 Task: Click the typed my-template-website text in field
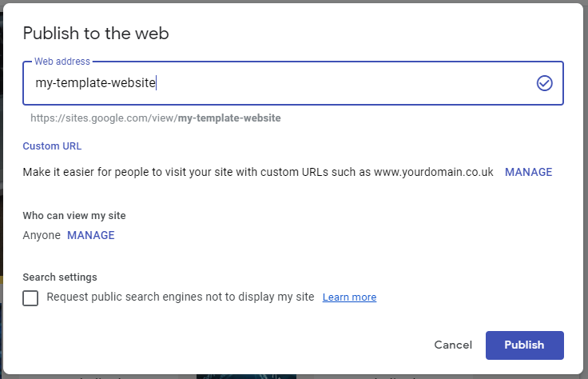pyautogui.click(x=96, y=82)
